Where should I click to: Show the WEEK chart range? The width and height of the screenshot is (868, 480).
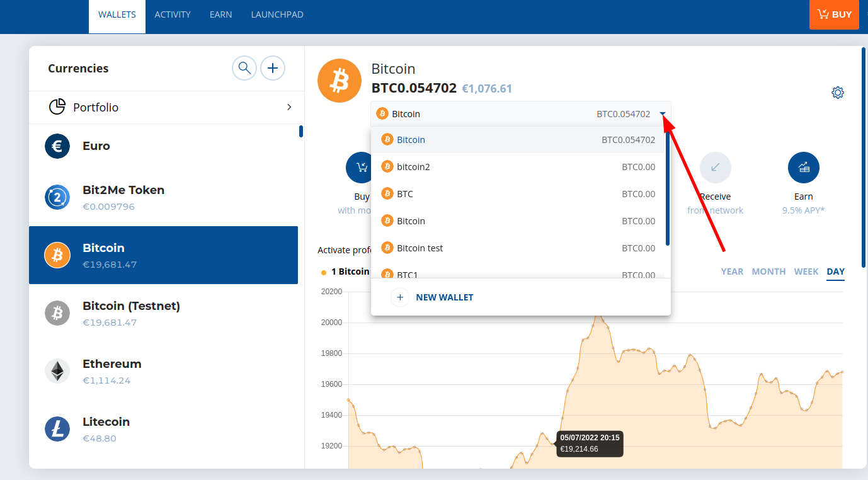[806, 271]
